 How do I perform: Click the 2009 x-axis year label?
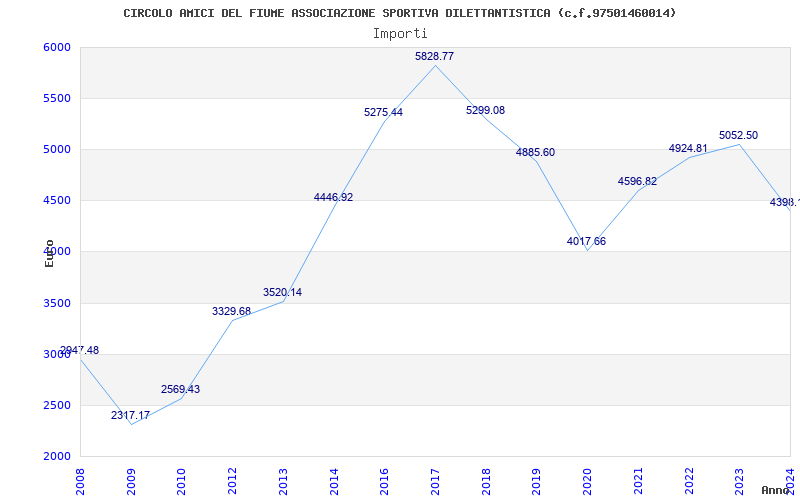[131, 482]
